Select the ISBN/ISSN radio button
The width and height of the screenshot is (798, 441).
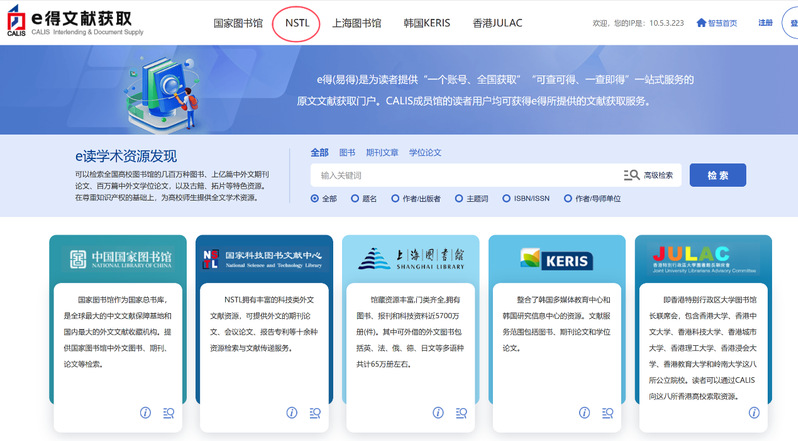pos(506,199)
